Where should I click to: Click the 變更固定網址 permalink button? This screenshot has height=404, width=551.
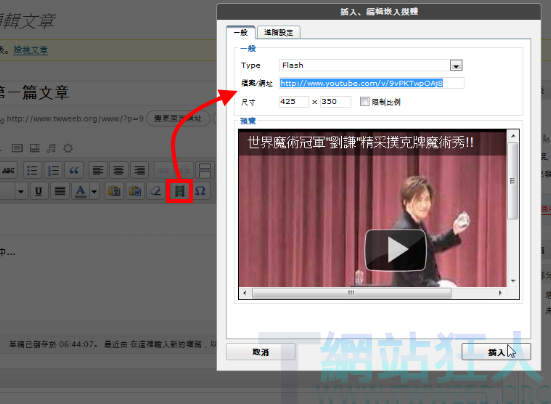coord(178,118)
